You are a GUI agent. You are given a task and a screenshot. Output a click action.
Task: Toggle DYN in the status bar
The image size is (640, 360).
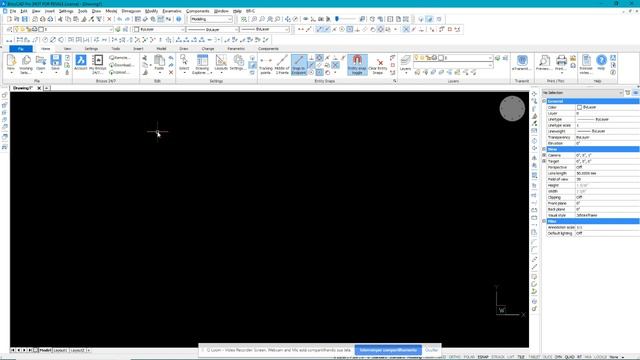[558, 357]
